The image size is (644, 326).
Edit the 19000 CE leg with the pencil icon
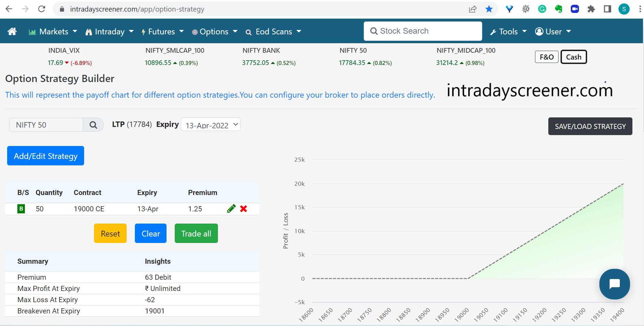(231, 209)
